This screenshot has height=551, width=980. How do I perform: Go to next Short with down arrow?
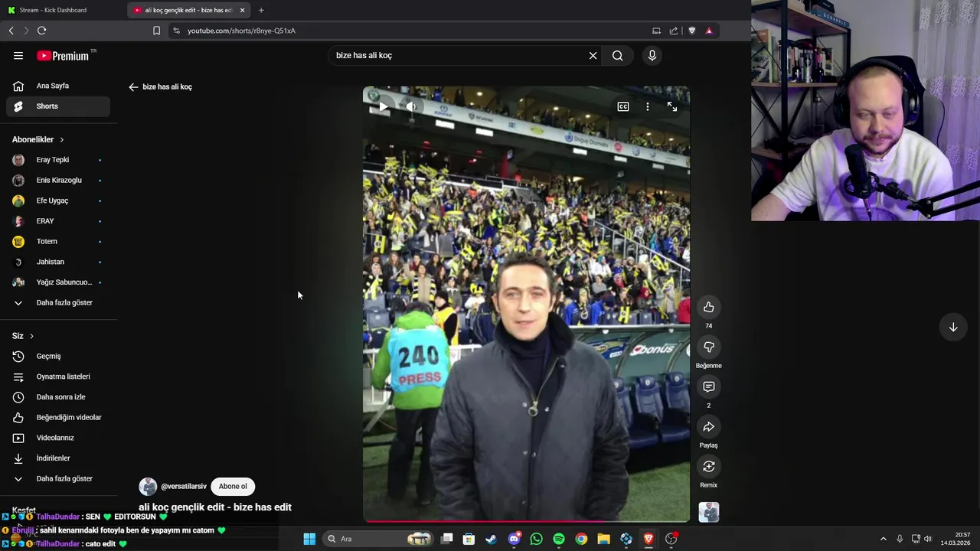[953, 327]
